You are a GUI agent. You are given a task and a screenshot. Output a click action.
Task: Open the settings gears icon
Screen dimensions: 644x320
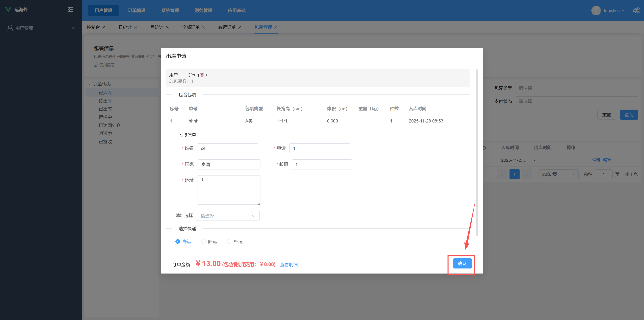(x=636, y=11)
